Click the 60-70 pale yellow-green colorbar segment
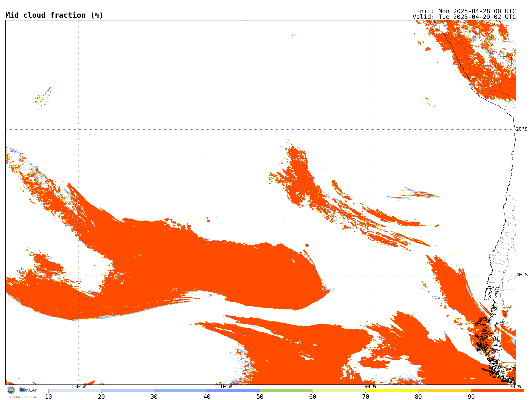This screenshot has width=532, height=400. 339,391
